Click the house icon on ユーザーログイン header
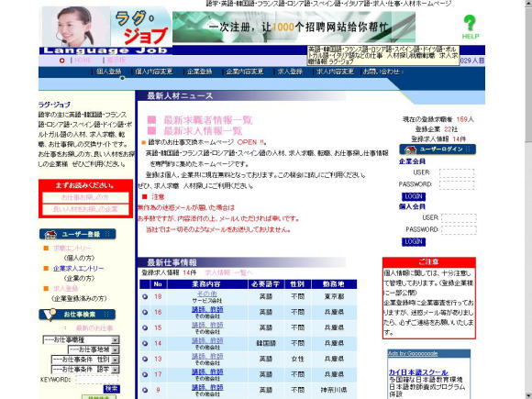This screenshot has height=399, width=532. click(410, 150)
